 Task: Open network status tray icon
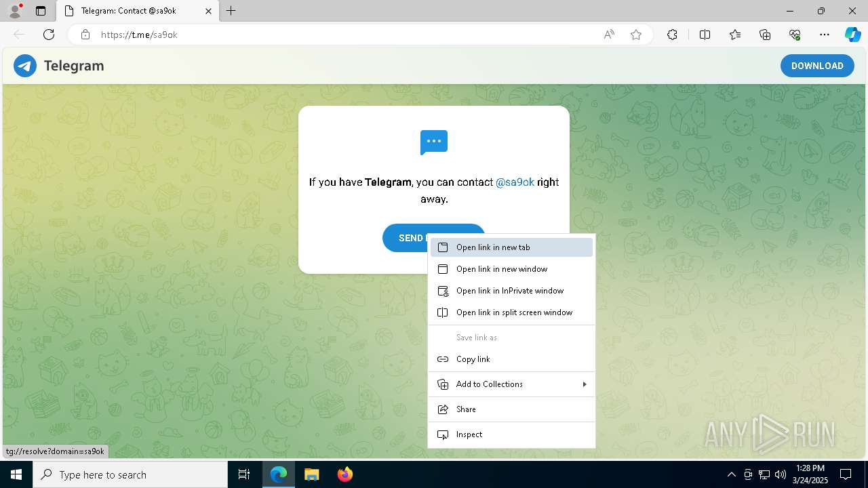pyautogui.click(x=764, y=474)
